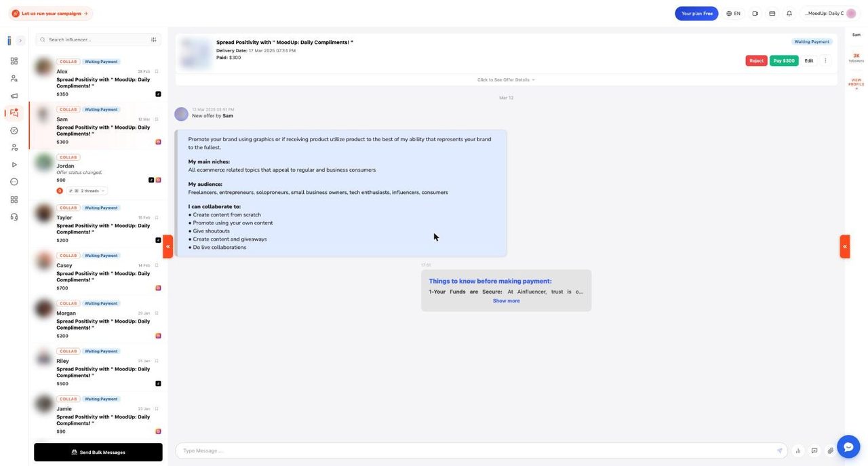Click the offer thumbnail image
The width and height of the screenshot is (868, 466).
tap(195, 53)
